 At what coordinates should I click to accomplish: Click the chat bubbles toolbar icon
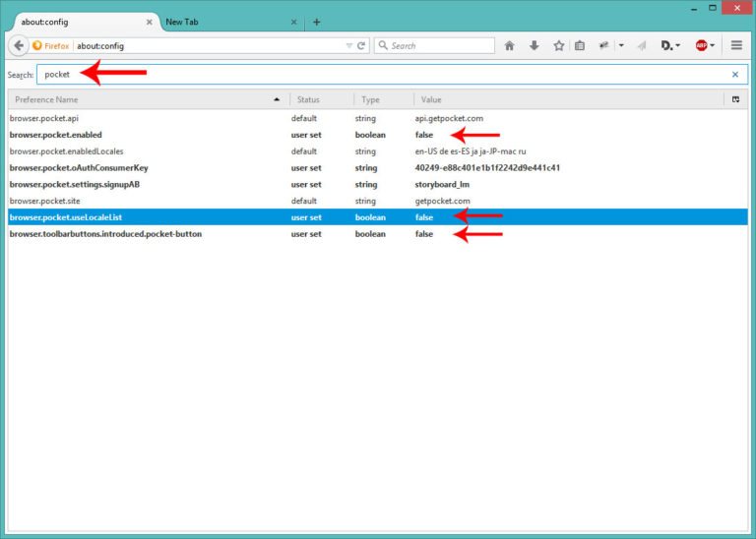pyautogui.click(x=603, y=46)
